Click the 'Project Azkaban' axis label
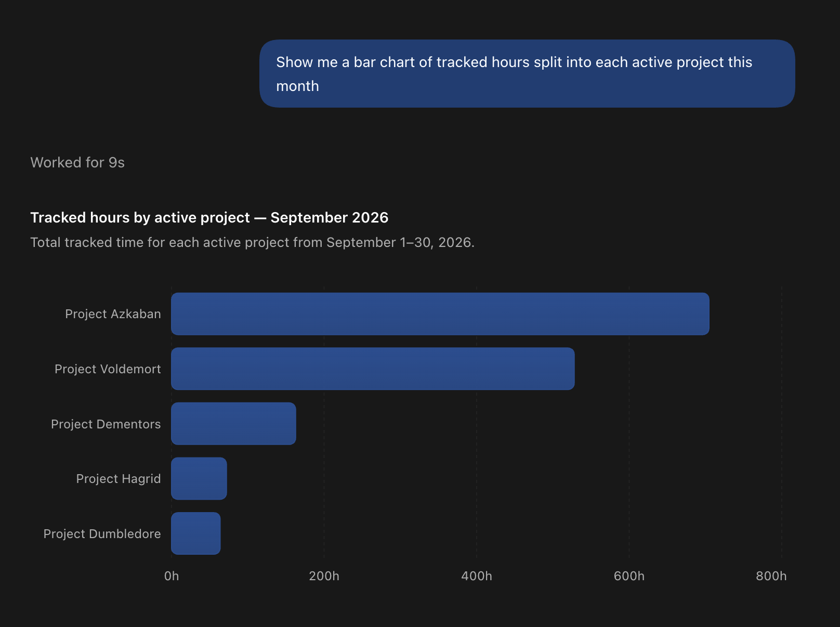The width and height of the screenshot is (840, 627). (x=113, y=314)
